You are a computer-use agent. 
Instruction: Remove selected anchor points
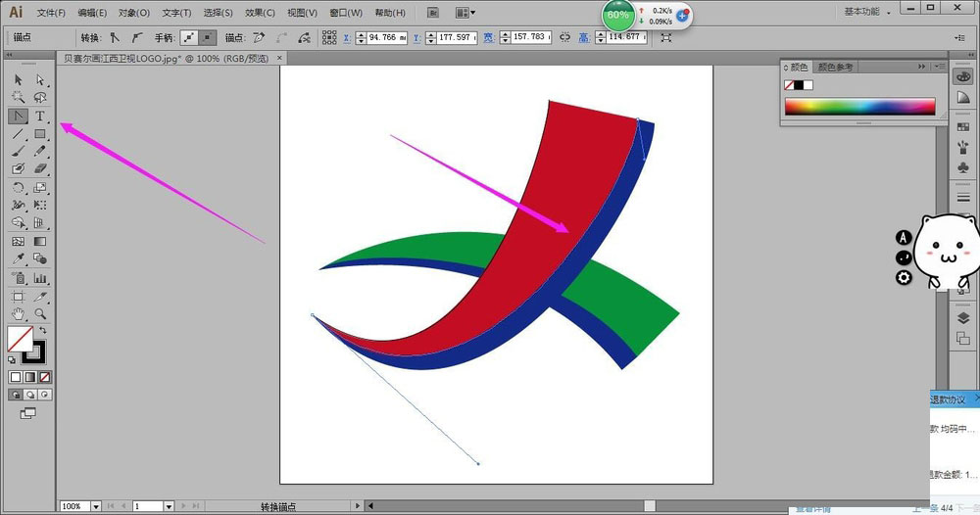pos(259,37)
